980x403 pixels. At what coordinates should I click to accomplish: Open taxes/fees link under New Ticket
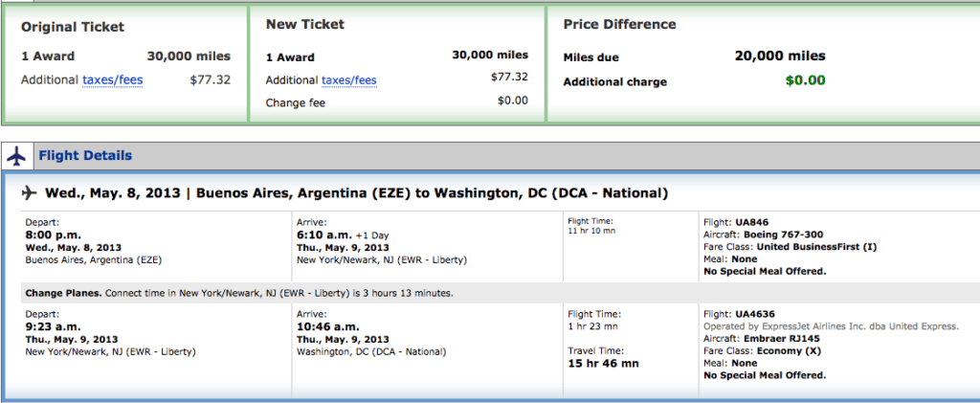coord(348,80)
